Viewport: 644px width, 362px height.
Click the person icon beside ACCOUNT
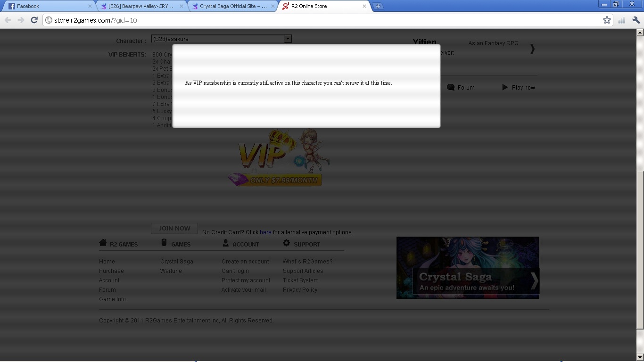[225, 243]
